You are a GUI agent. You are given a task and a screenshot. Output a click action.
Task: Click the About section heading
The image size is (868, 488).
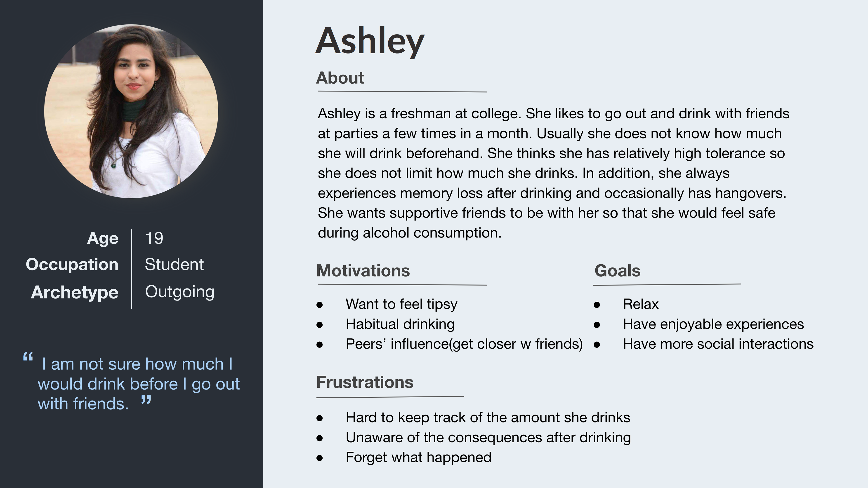pos(340,78)
